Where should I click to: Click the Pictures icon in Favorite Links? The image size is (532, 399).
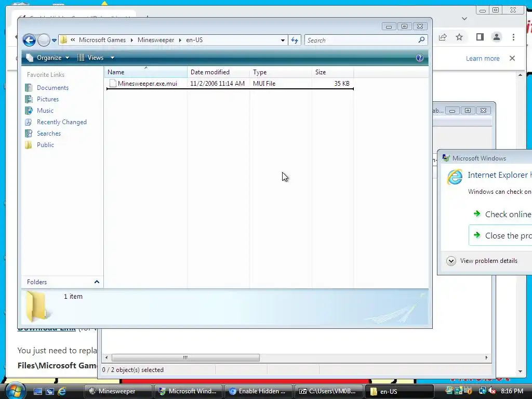click(x=29, y=99)
